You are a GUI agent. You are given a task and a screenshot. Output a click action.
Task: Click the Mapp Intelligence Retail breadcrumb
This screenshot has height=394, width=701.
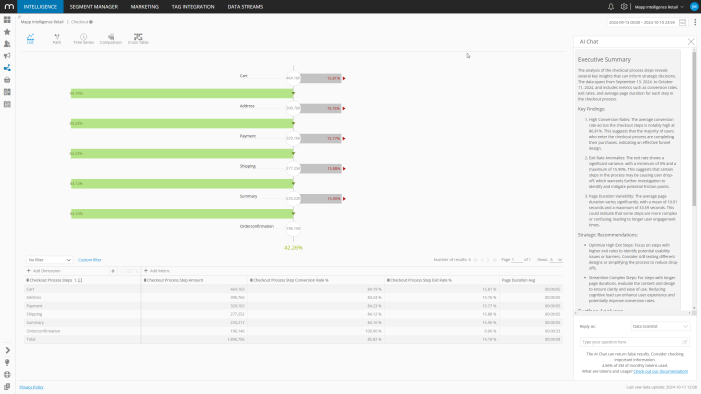click(x=42, y=22)
